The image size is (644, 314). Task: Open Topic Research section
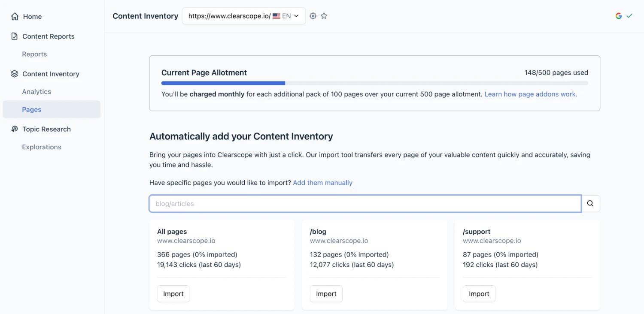point(46,129)
